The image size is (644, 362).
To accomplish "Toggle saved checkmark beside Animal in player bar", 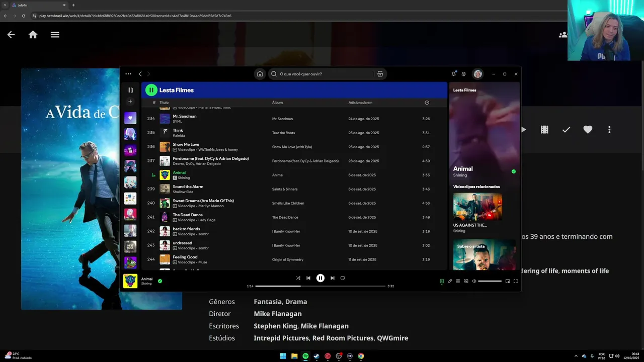I will (x=160, y=281).
